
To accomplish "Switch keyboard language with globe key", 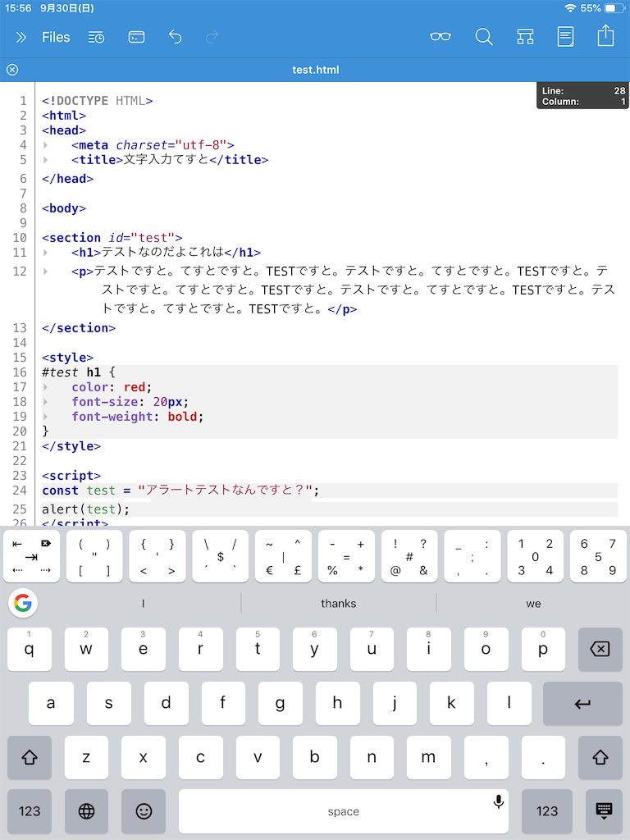I will point(86,811).
